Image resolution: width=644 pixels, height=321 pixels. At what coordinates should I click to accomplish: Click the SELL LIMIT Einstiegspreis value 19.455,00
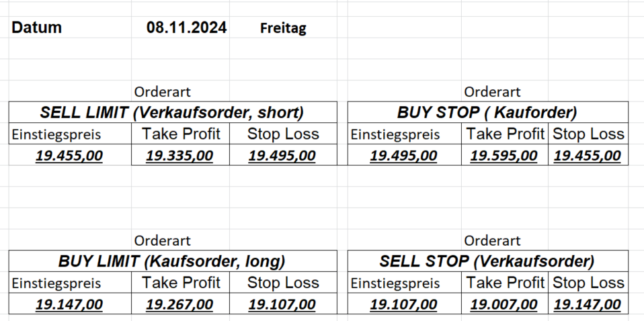coord(69,156)
